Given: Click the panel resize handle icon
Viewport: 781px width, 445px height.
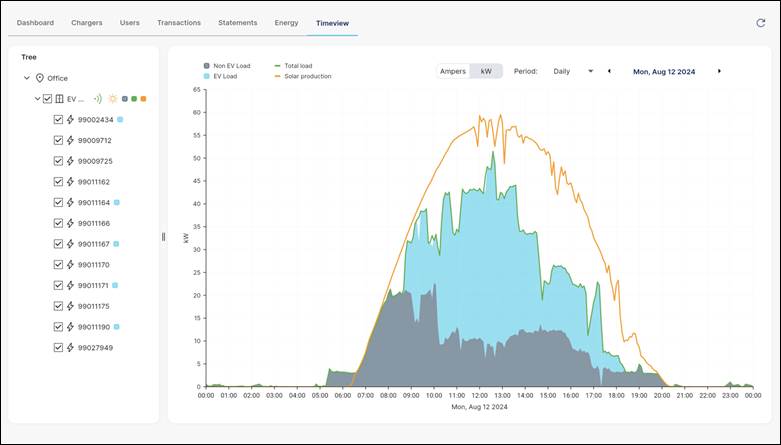Looking at the screenshot, I should (x=163, y=237).
